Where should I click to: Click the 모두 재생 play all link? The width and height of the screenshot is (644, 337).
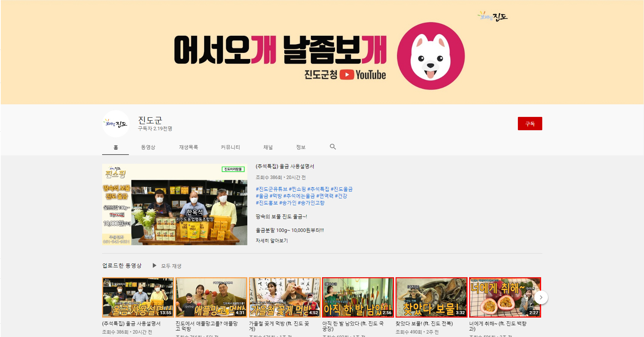click(171, 266)
